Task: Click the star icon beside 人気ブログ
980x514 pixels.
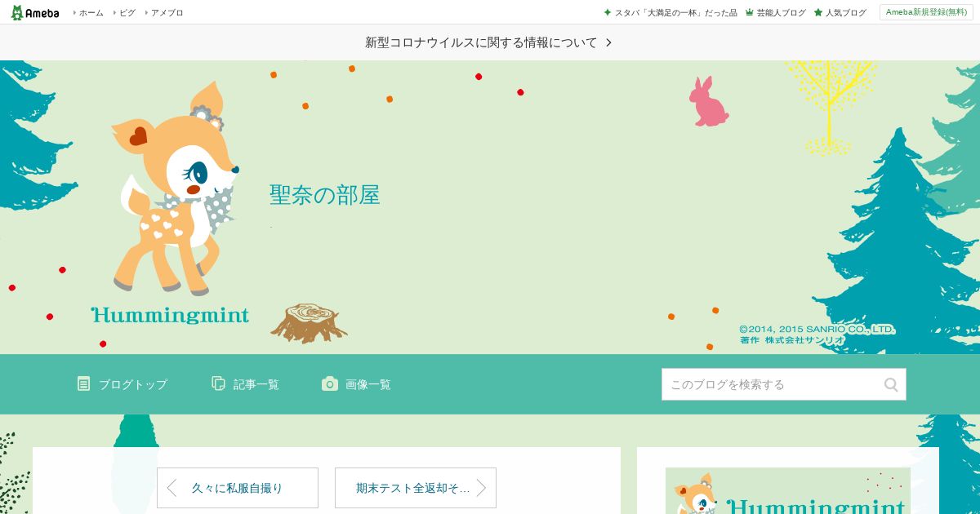Action: (x=818, y=13)
